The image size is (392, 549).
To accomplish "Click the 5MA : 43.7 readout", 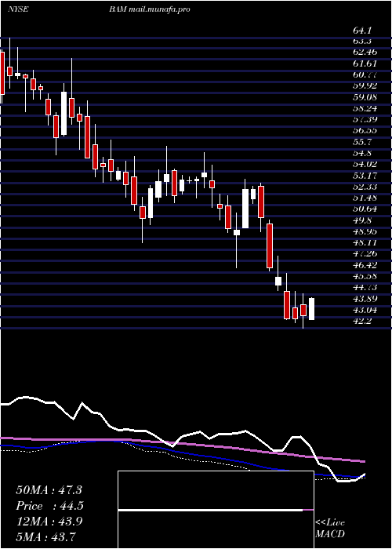I will click(45, 536).
